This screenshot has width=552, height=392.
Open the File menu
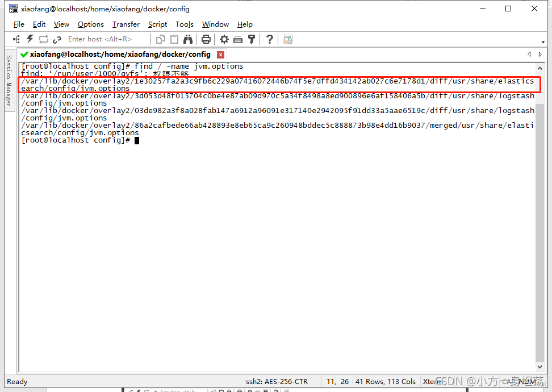tap(19, 24)
